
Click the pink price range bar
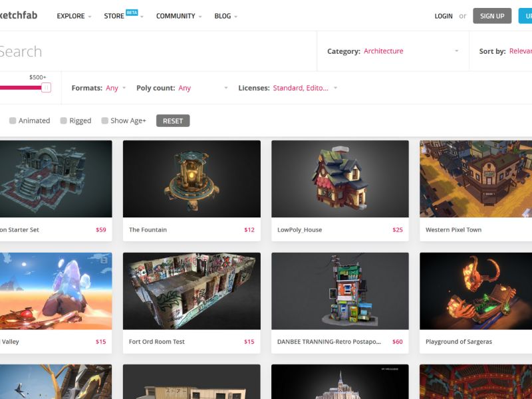[21, 88]
